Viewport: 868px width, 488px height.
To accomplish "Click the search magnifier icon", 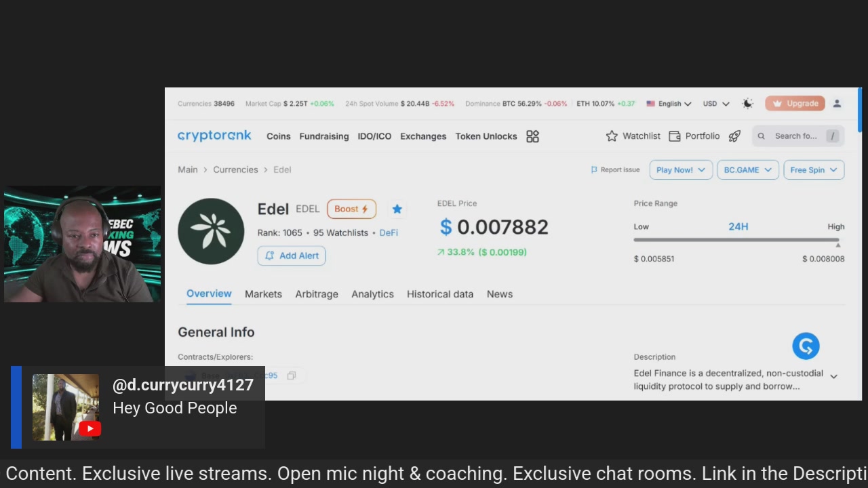I will pos(761,136).
